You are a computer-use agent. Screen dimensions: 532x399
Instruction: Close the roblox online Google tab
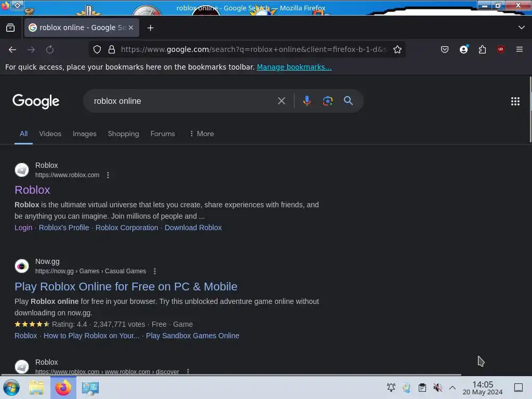131,28
